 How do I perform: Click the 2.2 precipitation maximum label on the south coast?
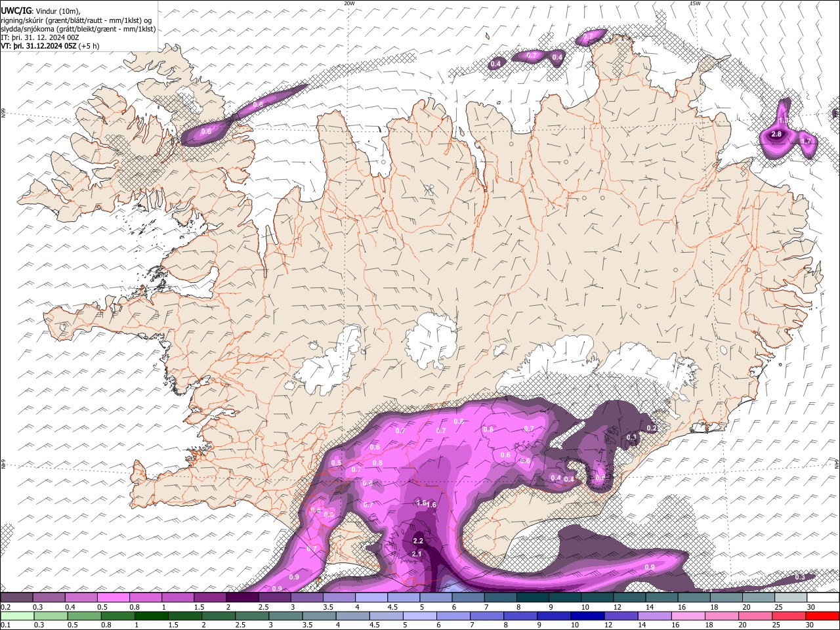418,541
